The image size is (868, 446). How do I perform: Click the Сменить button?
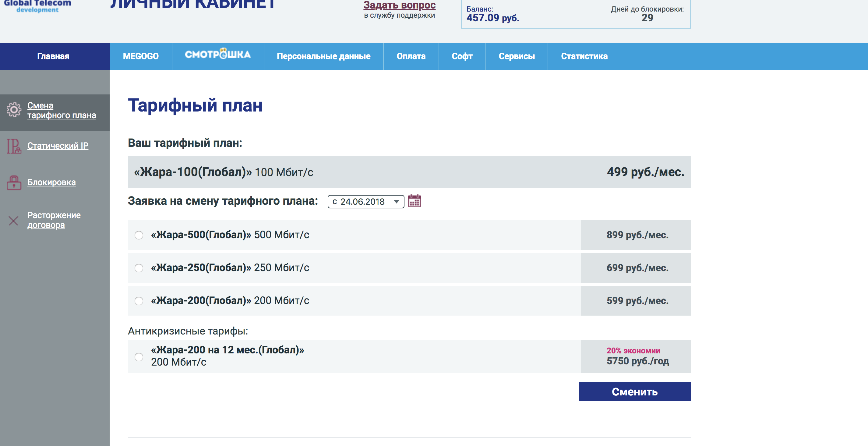pos(634,391)
